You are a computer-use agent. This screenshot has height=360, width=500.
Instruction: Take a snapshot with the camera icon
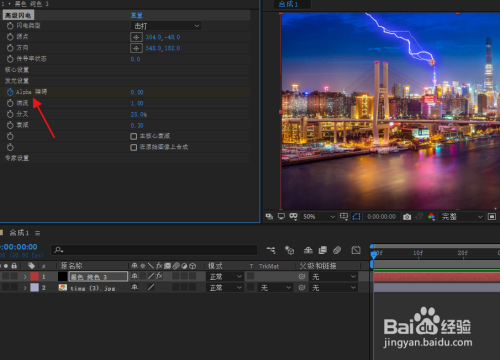pyautogui.click(x=407, y=217)
